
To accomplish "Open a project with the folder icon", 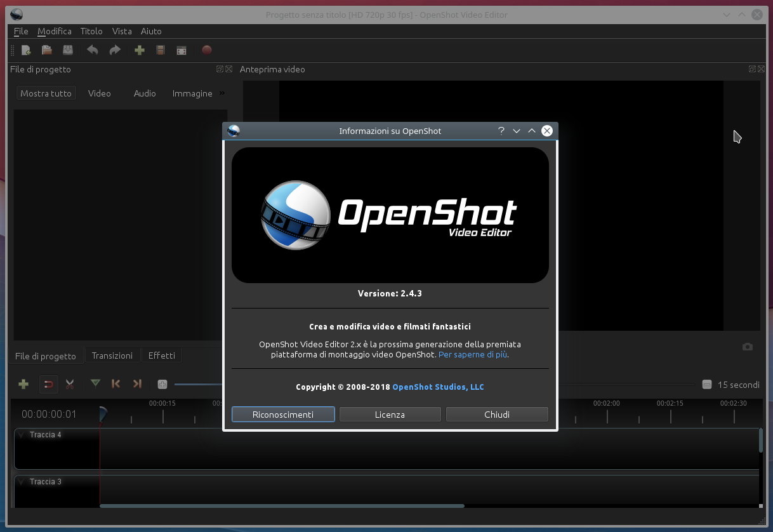I will 46,50.
